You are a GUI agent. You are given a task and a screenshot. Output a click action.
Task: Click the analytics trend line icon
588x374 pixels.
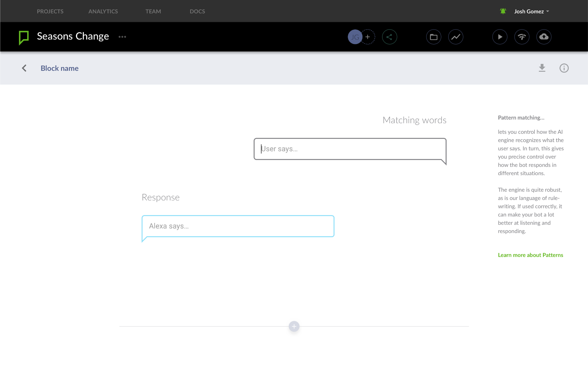pyautogui.click(x=455, y=37)
